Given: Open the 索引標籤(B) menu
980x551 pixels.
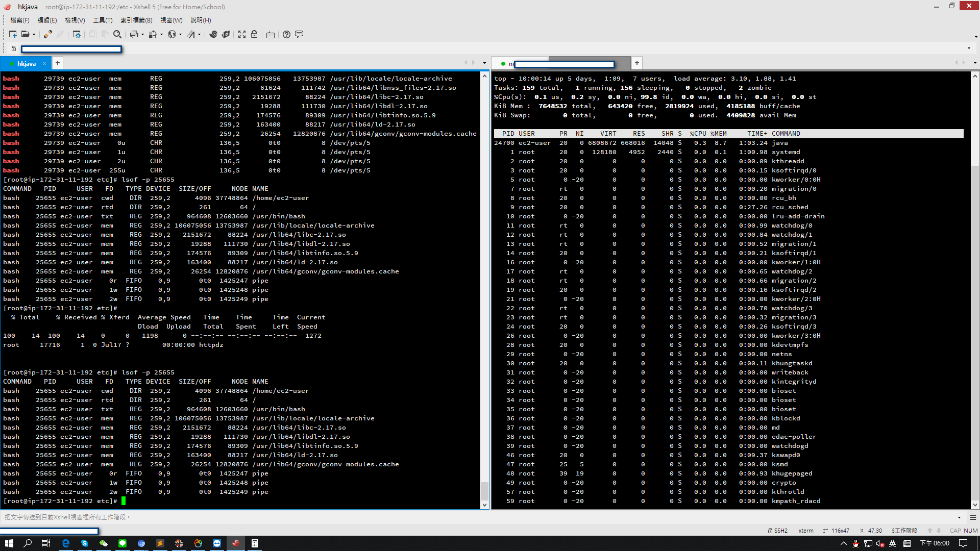Looking at the screenshot, I should [x=136, y=20].
